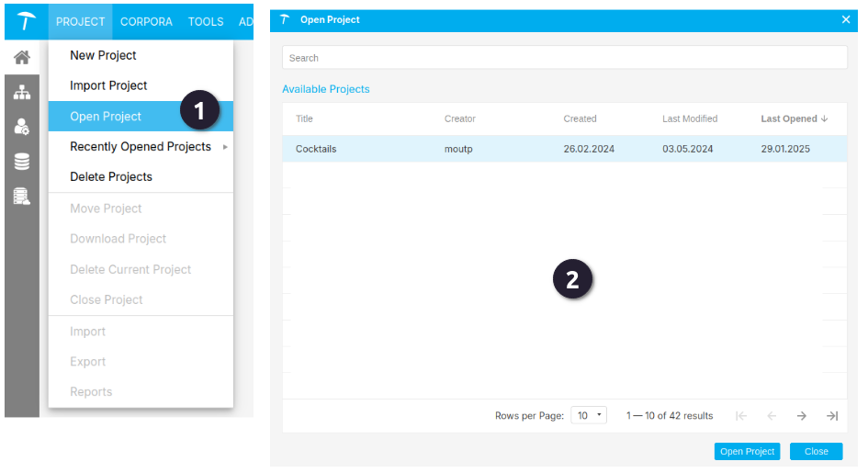Click the Open Project button
Viewport: 868px width, 473px height.
coord(747,452)
